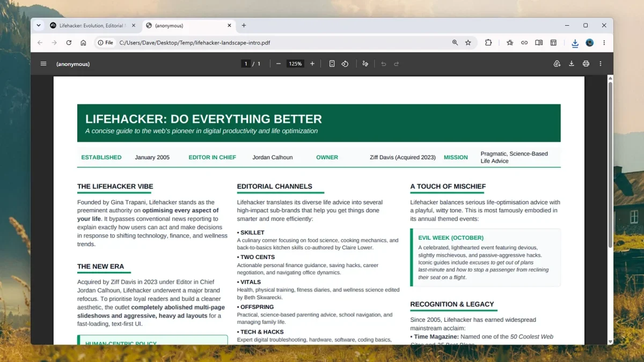Save the PDF to Google Drive

(x=557, y=64)
